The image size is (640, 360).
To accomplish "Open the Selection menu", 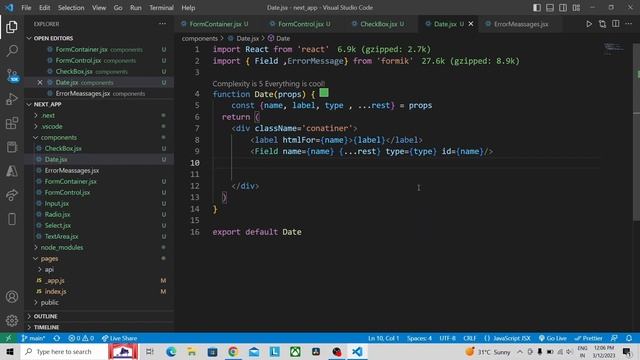I will tap(71, 8).
